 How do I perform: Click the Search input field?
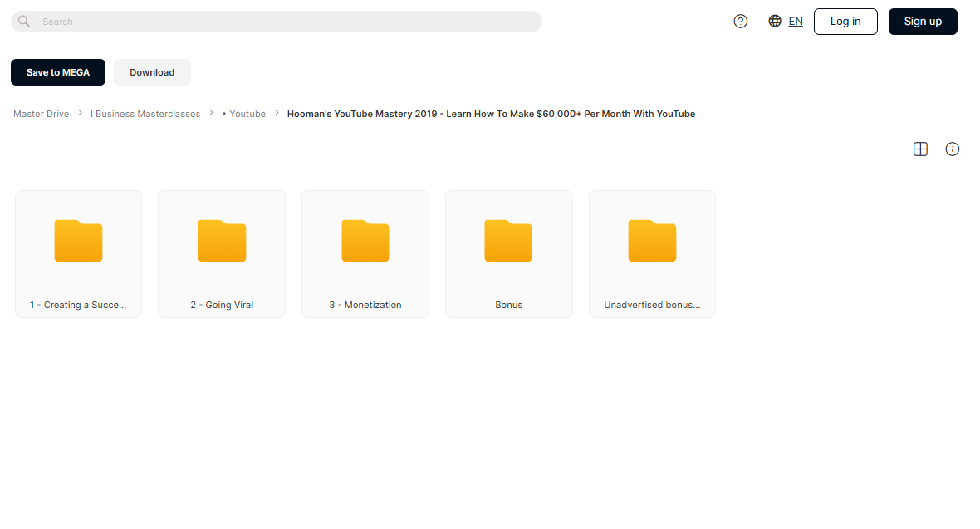[277, 22]
